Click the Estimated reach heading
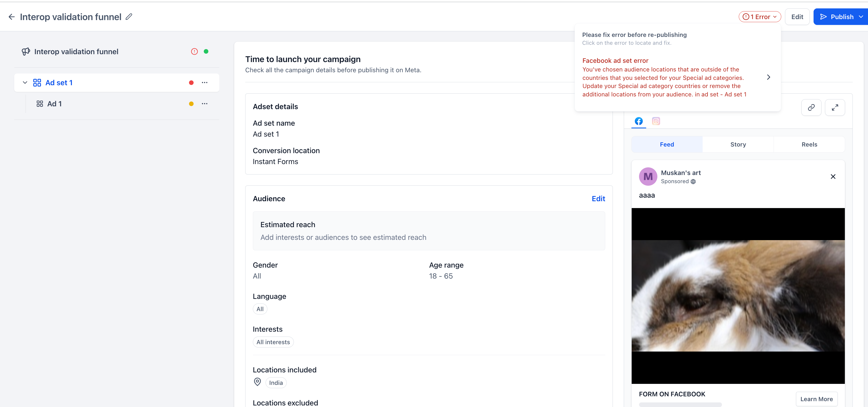 click(x=287, y=225)
